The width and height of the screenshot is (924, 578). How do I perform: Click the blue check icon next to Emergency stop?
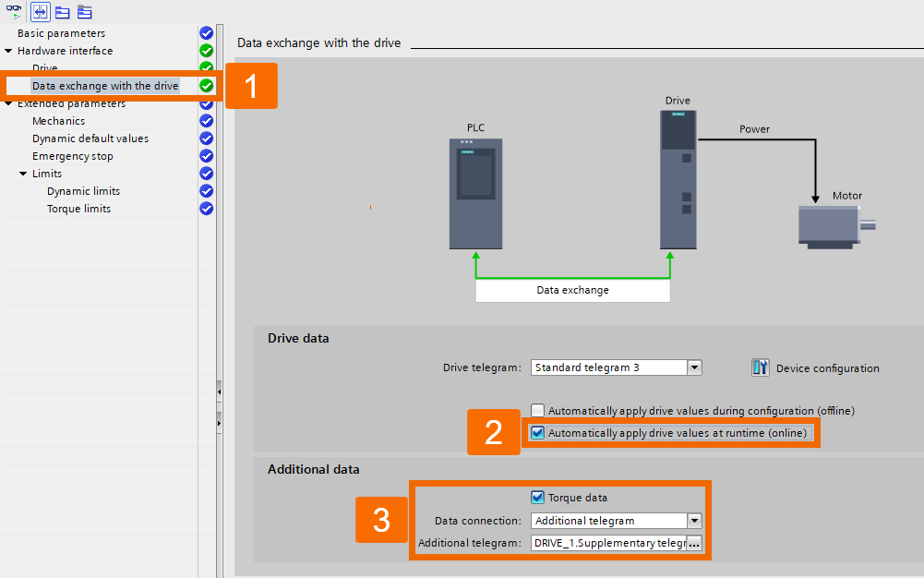point(205,155)
